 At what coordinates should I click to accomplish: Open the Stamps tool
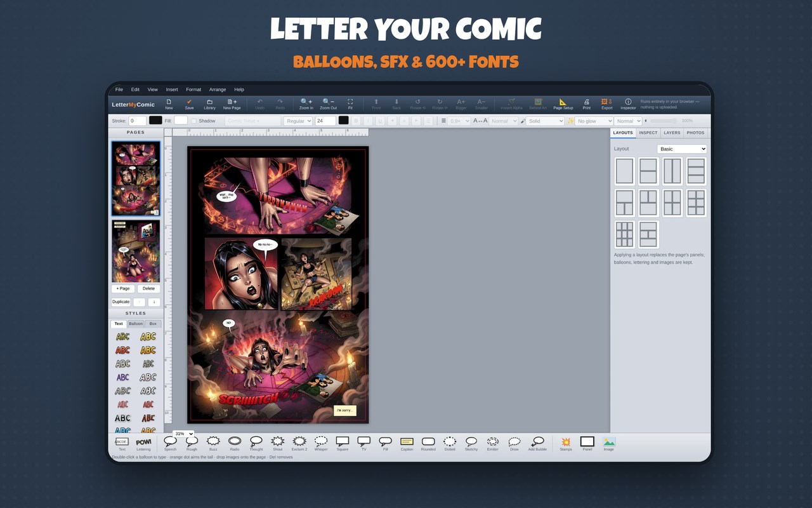point(566,444)
